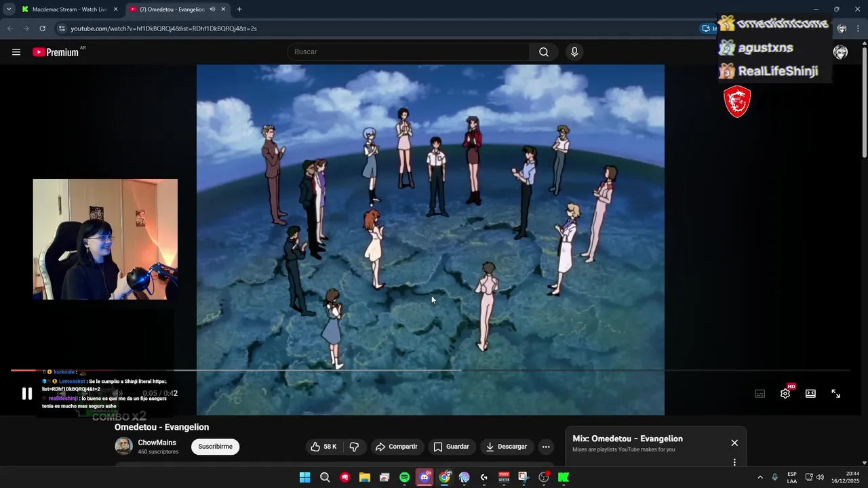Toggle subtitles captions button

tap(760, 394)
